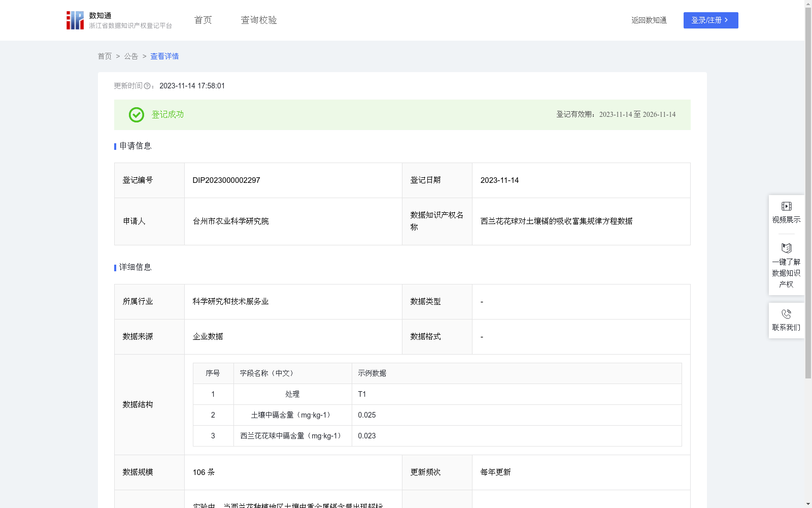Click the 字段名称（中文） column header
The image size is (812, 508).
[x=268, y=373]
